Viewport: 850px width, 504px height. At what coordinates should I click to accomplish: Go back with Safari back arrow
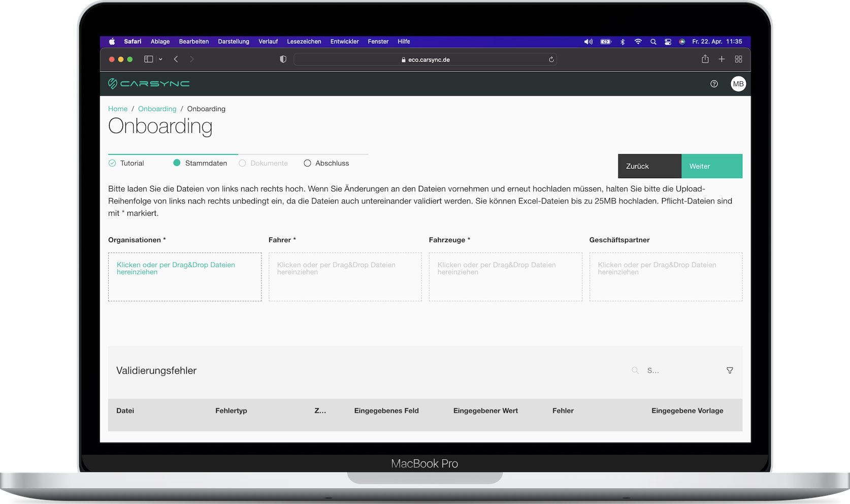[x=176, y=59]
